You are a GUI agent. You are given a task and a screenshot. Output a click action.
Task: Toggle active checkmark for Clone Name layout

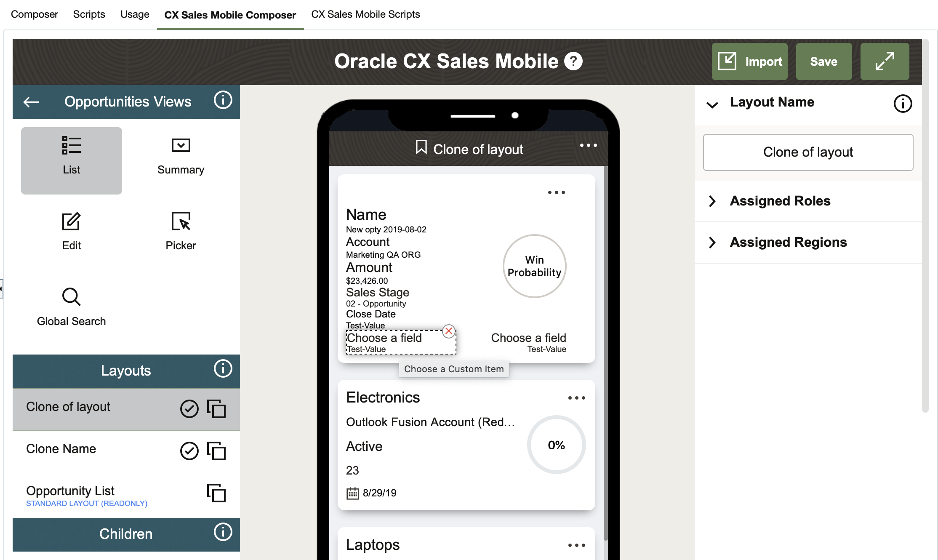[189, 451]
